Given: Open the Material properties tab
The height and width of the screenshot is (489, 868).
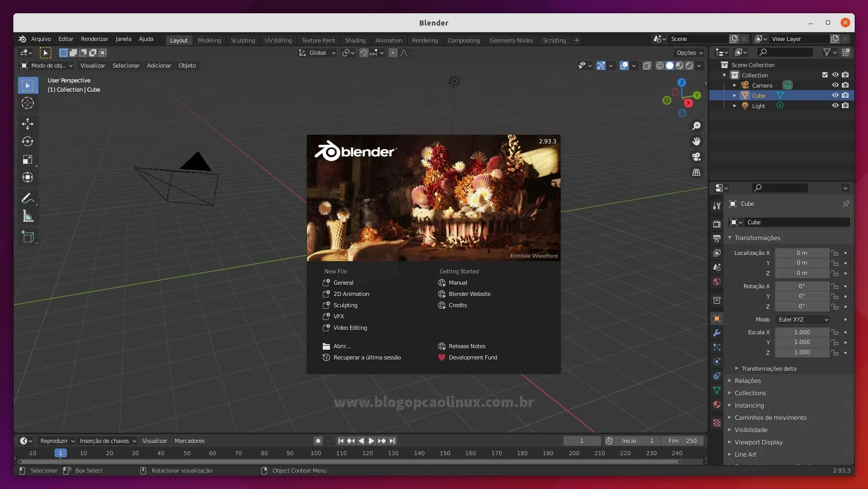Looking at the screenshot, I should pos(717,405).
